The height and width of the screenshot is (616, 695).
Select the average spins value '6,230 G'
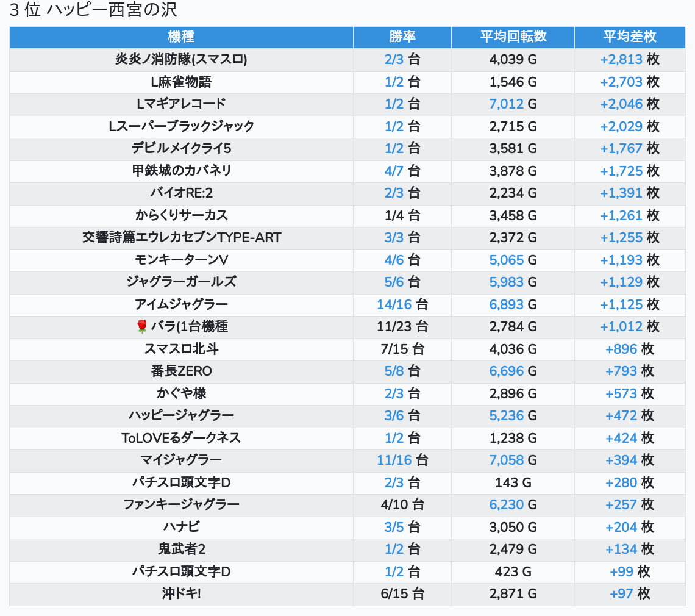coord(513,504)
